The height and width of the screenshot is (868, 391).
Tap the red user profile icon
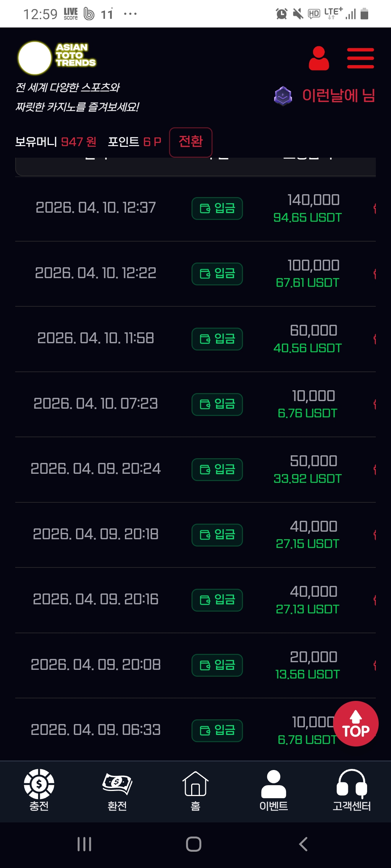pyautogui.click(x=319, y=58)
